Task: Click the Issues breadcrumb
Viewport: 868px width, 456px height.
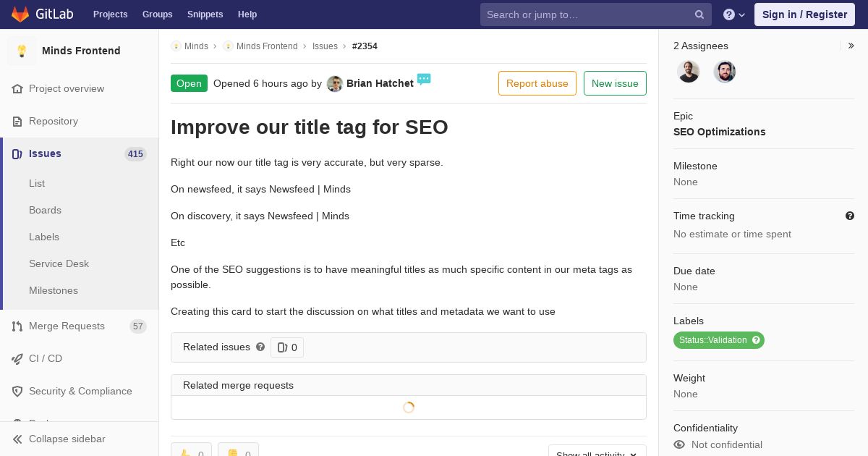Action: (x=325, y=46)
